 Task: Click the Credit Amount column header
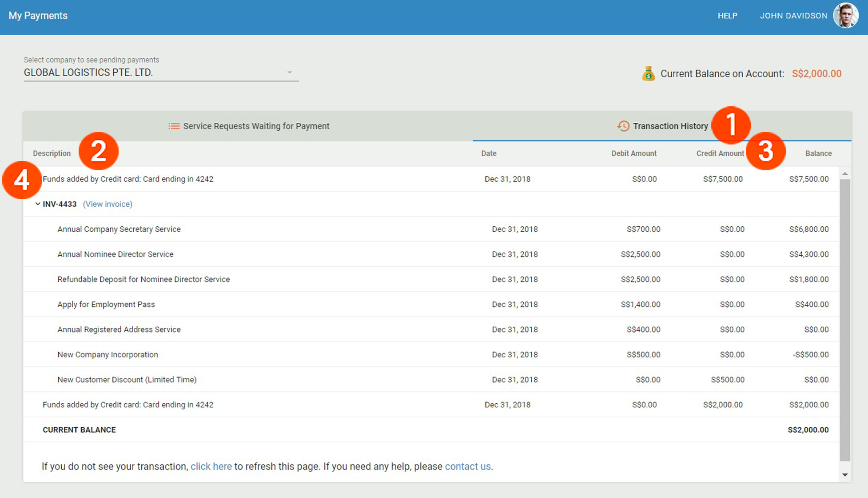(x=720, y=153)
